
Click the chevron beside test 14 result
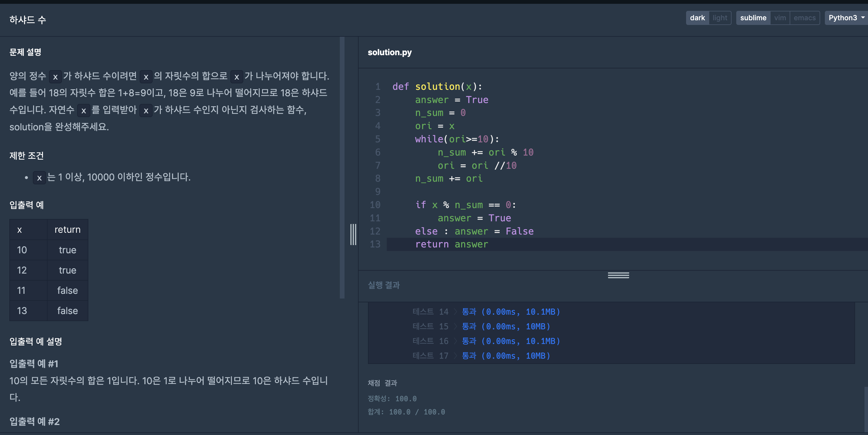455,312
